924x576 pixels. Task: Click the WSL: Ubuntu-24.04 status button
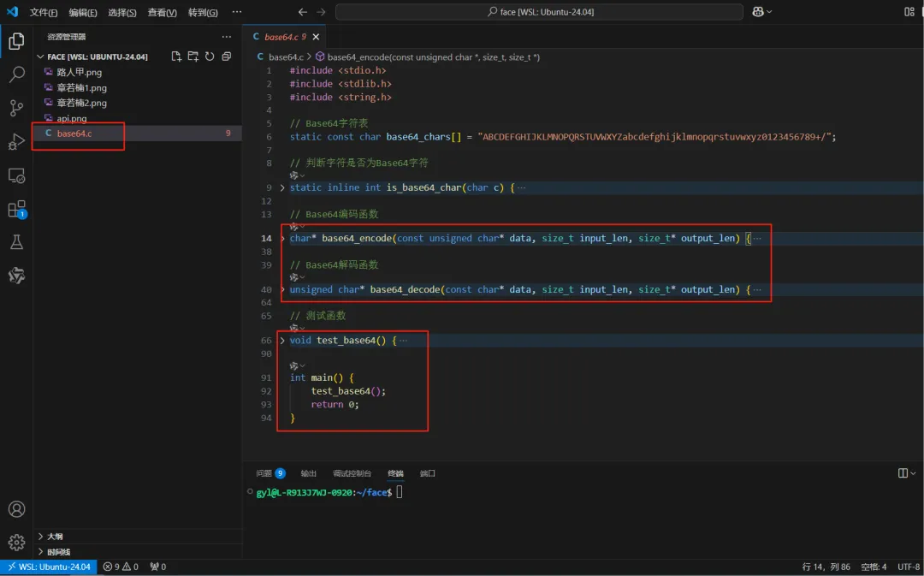(48, 567)
